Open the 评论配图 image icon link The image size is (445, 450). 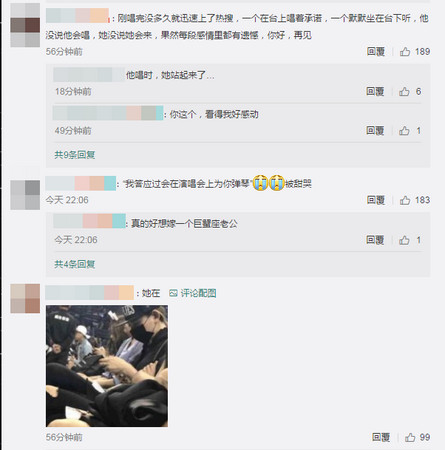(193, 293)
